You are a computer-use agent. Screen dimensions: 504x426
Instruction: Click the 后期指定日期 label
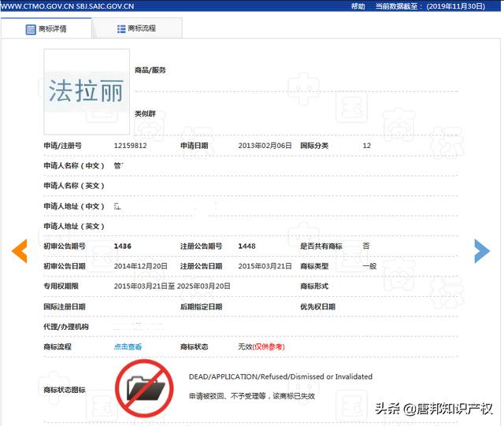(x=202, y=307)
